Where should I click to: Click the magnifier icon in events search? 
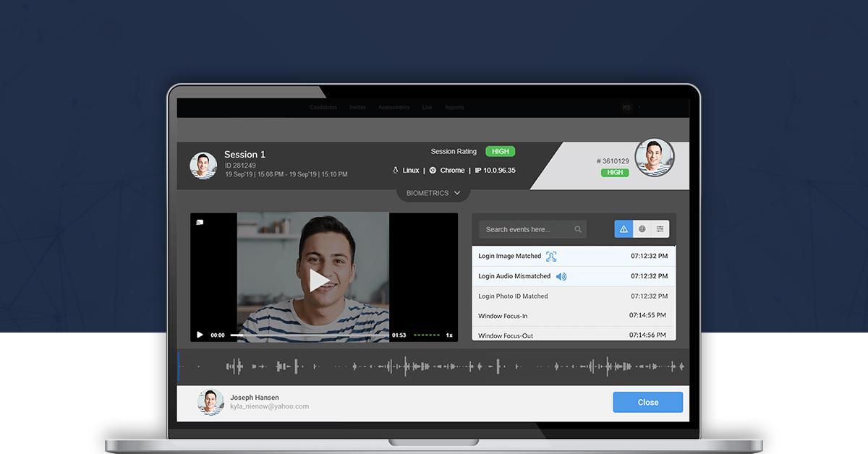[x=578, y=230]
